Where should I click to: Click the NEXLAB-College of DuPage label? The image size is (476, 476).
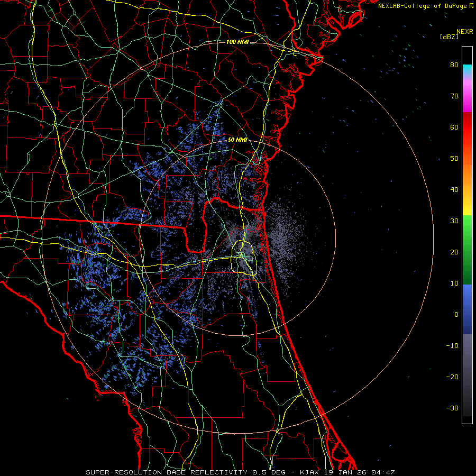pos(423,6)
